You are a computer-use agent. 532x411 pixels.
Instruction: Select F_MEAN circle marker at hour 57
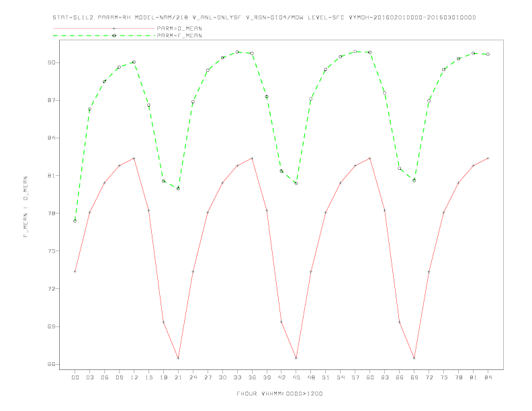coord(355,52)
